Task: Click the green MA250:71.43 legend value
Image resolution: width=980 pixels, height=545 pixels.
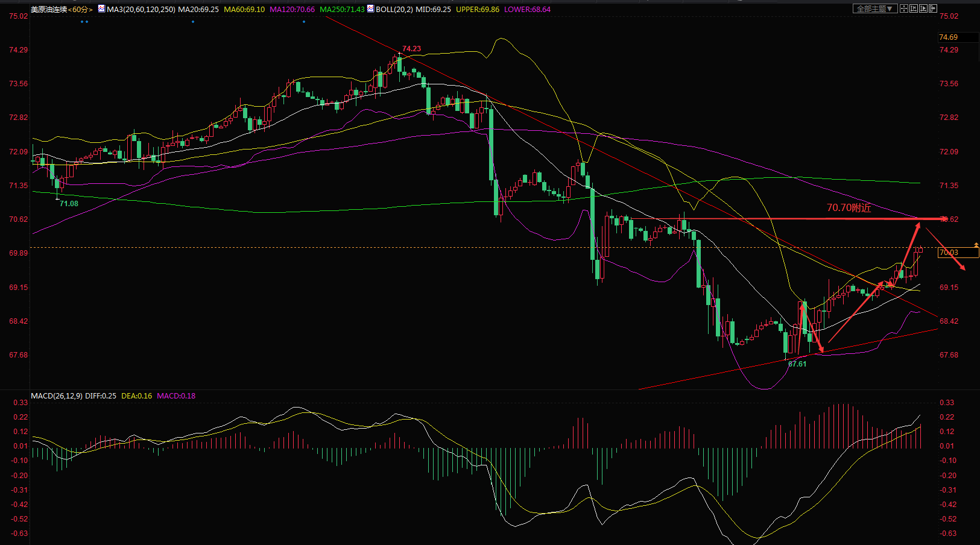Action: coord(342,10)
